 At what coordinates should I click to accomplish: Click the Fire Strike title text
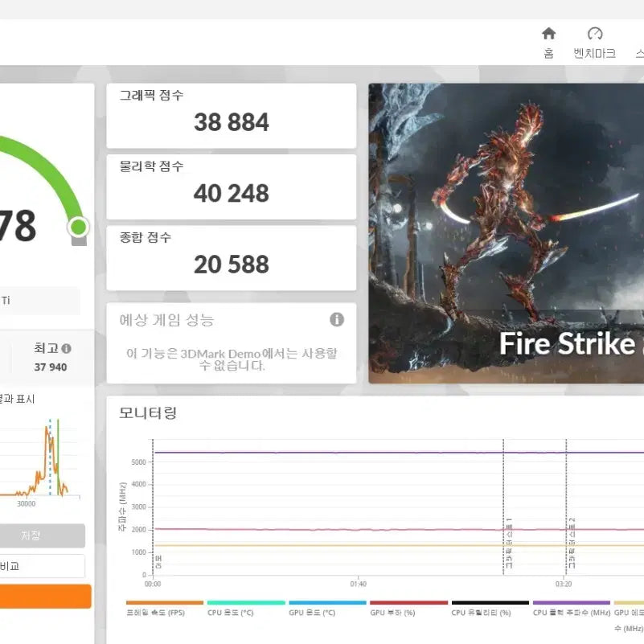click(x=567, y=343)
